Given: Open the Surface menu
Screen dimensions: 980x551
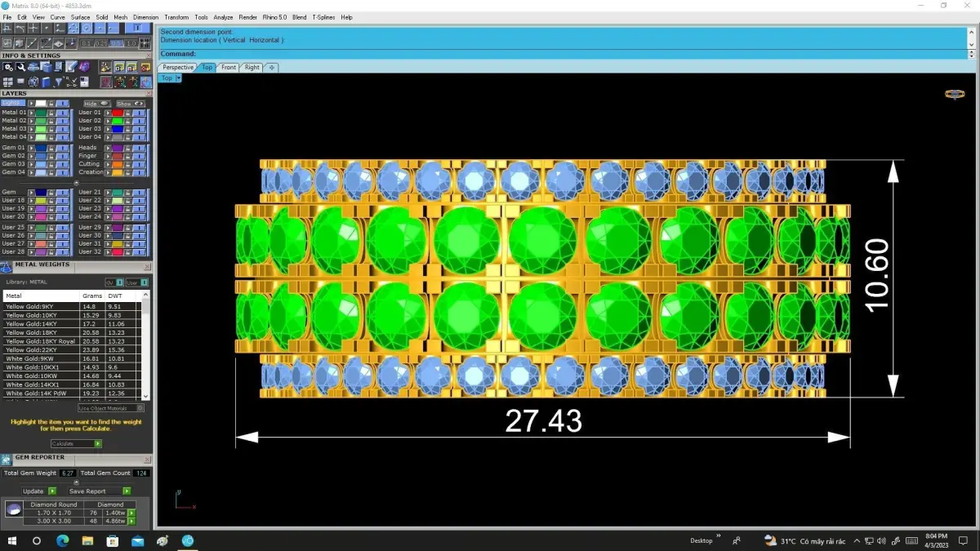Looking at the screenshot, I should click(x=80, y=17).
